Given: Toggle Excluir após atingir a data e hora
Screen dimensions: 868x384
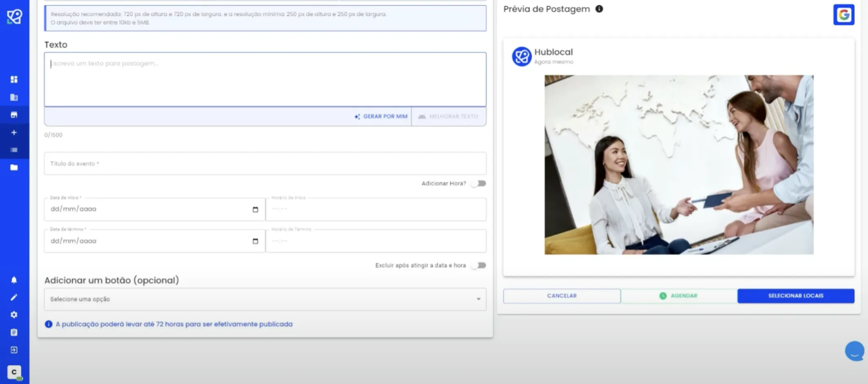Looking at the screenshot, I should [x=478, y=265].
